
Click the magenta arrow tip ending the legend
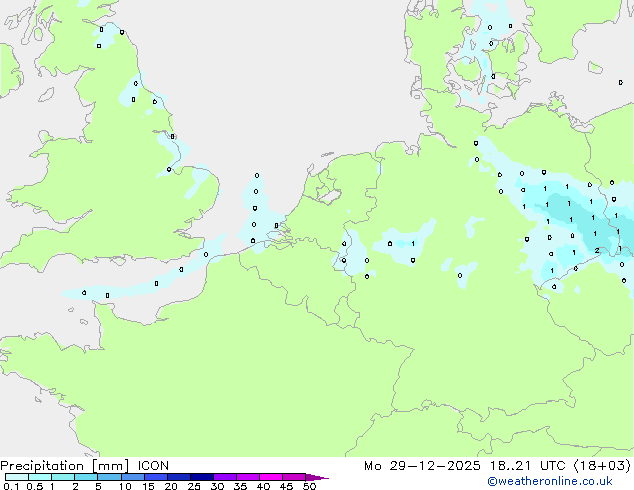coord(322,478)
